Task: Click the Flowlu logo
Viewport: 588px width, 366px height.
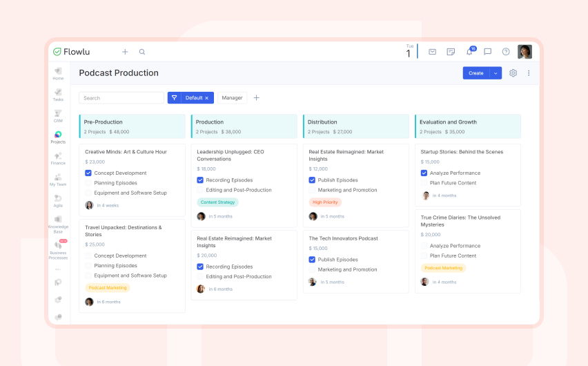Action: click(x=71, y=52)
